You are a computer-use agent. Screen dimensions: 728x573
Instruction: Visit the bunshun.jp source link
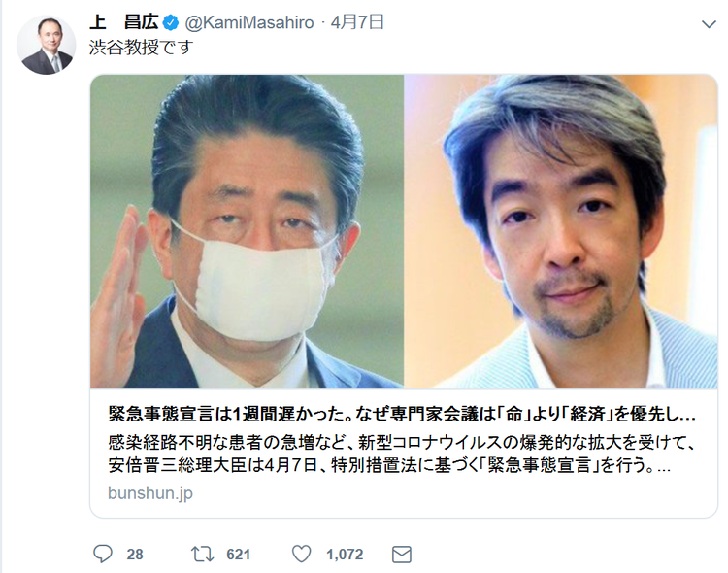149,492
